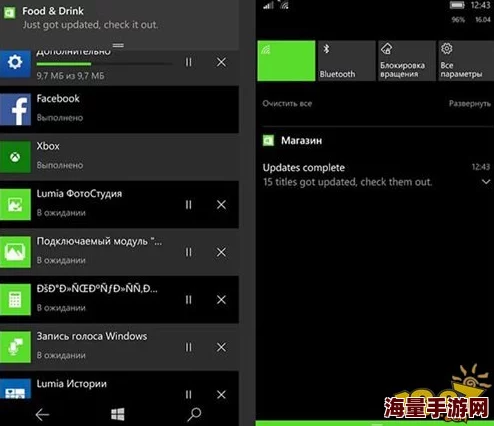Pause the Запись голоса Windows update

pos(189,347)
